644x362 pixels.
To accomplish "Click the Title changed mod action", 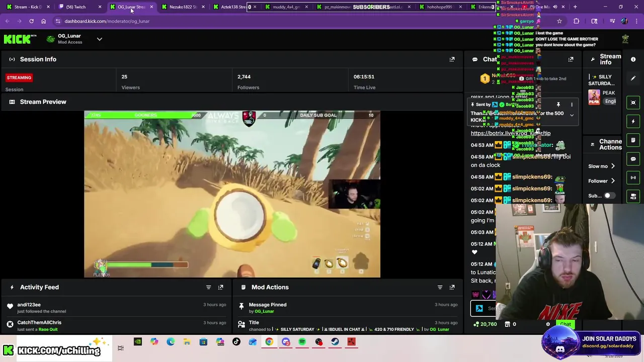I will point(254,323).
